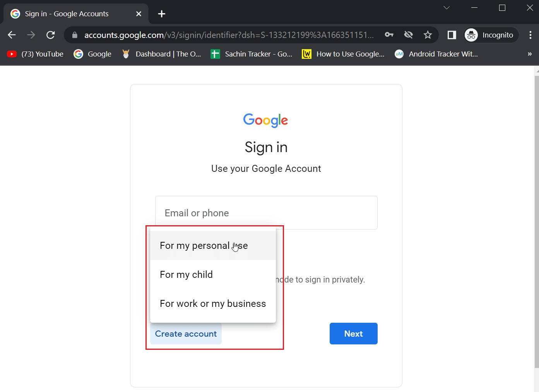539x392 pixels.
Task: Pick For work or my business
Action: [x=213, y=304]
